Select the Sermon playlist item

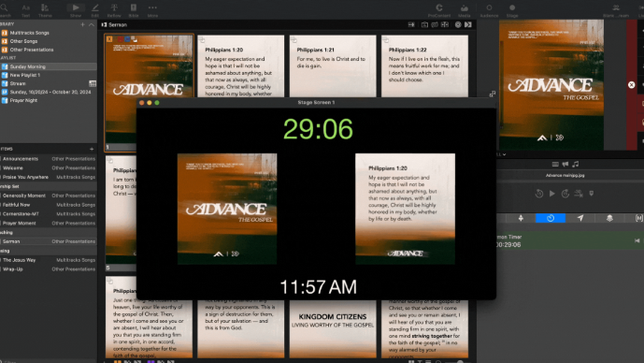49,241
